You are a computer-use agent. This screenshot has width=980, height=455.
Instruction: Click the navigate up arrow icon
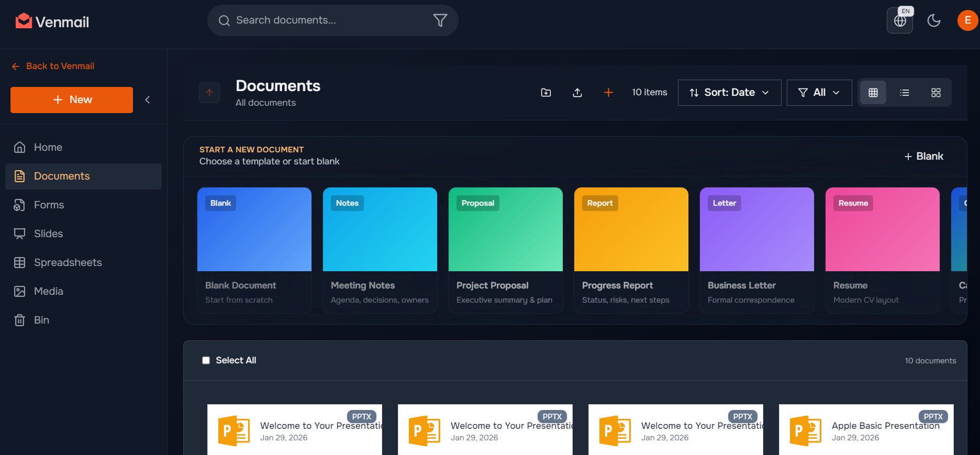point(209,93)
